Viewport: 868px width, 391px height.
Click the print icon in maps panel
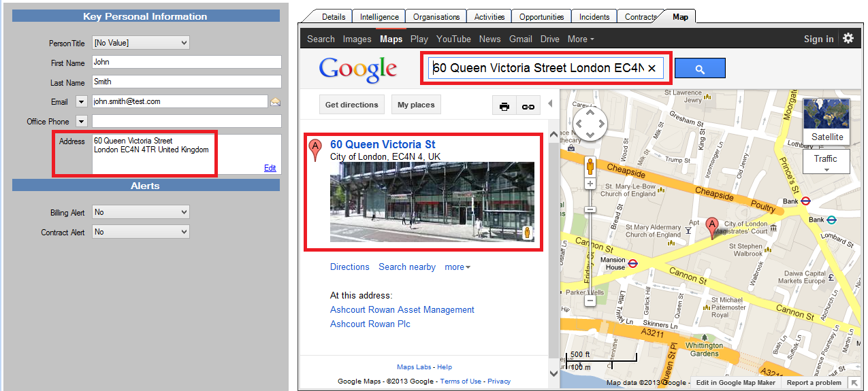pyautogui.click(x=504, y=105)
